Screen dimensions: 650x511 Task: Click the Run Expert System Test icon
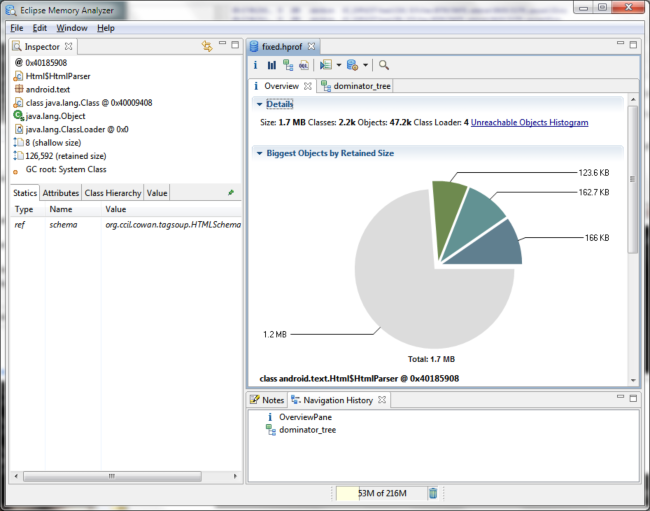(326, 65)
